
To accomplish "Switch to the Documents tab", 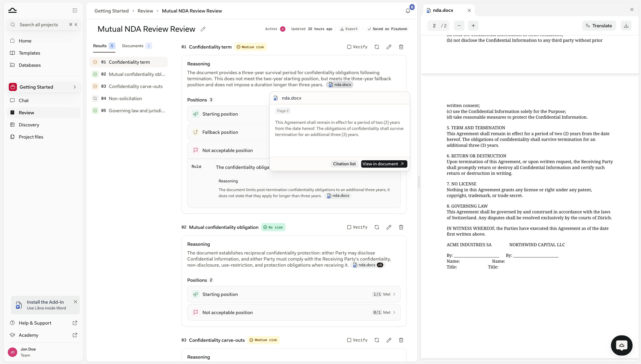I will click(137, 46).
